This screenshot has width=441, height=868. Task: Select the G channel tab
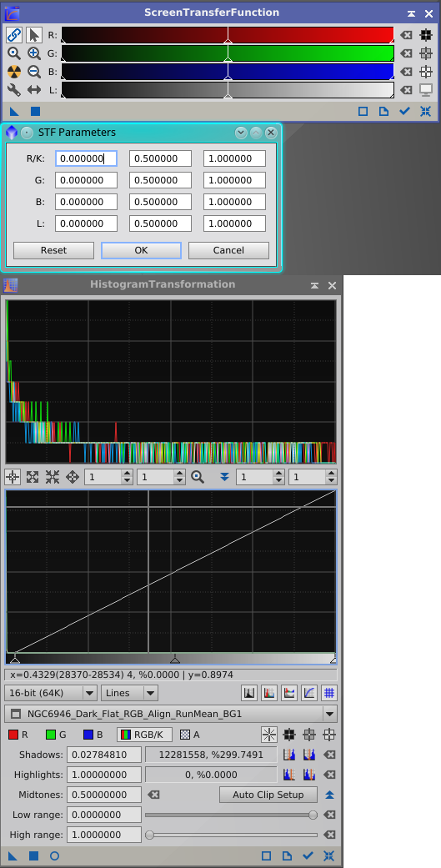click(55, 735)
